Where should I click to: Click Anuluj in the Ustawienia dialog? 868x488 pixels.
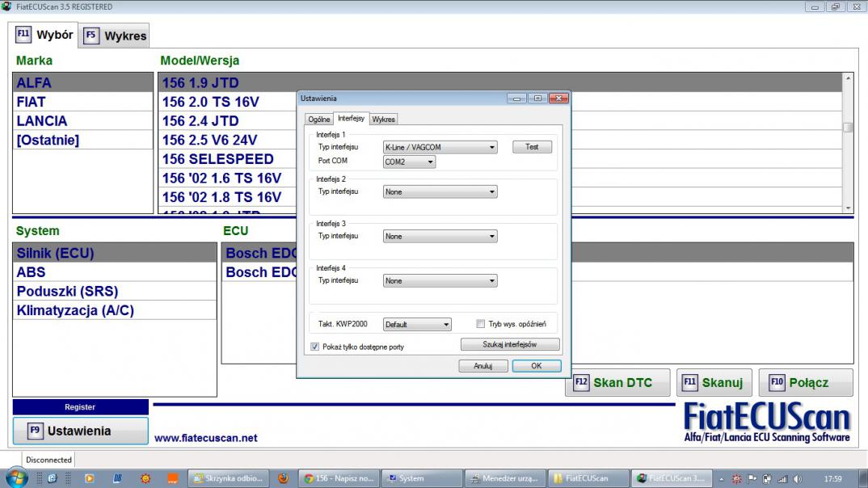tap(482, 366)
